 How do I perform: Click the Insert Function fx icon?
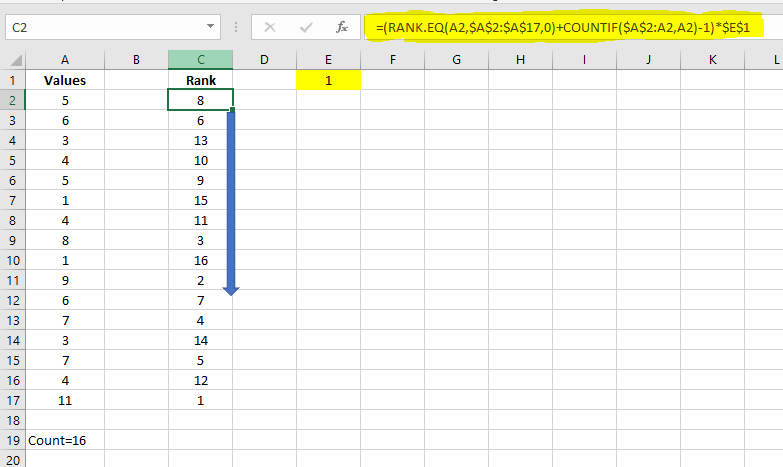tap(342, 27)
